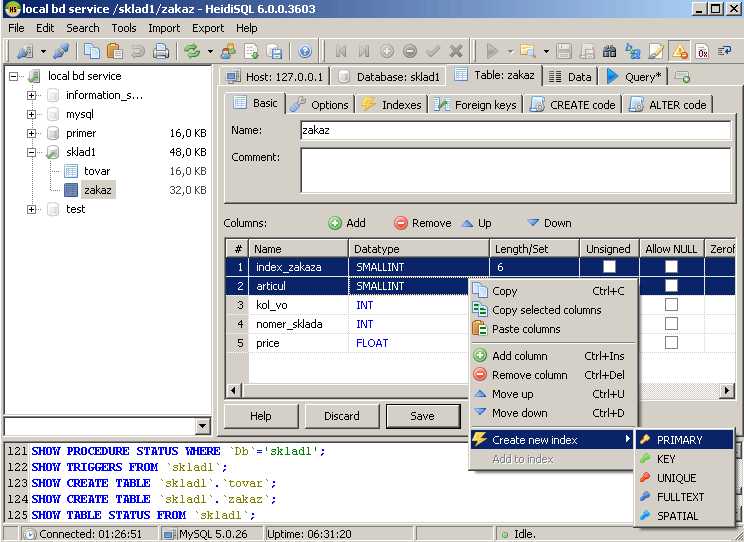Switch to the Foreign keys tab
Image resolution: width=744 pixels, height=542 pixels.
[476, 104]
